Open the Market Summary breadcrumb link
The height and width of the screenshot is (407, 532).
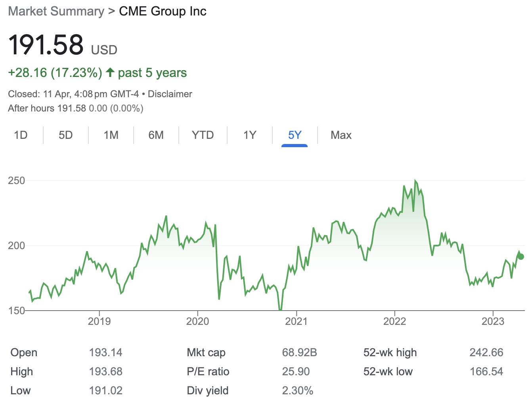(56, 11)
